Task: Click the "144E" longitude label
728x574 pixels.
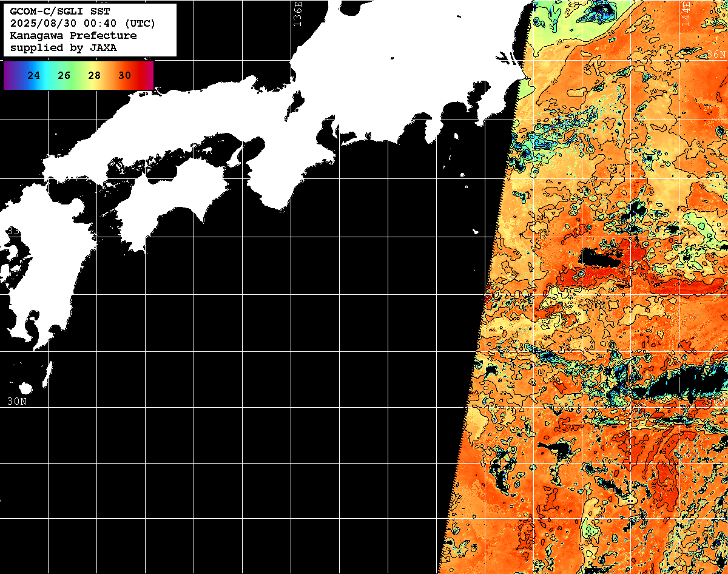Action: (686, 13)
